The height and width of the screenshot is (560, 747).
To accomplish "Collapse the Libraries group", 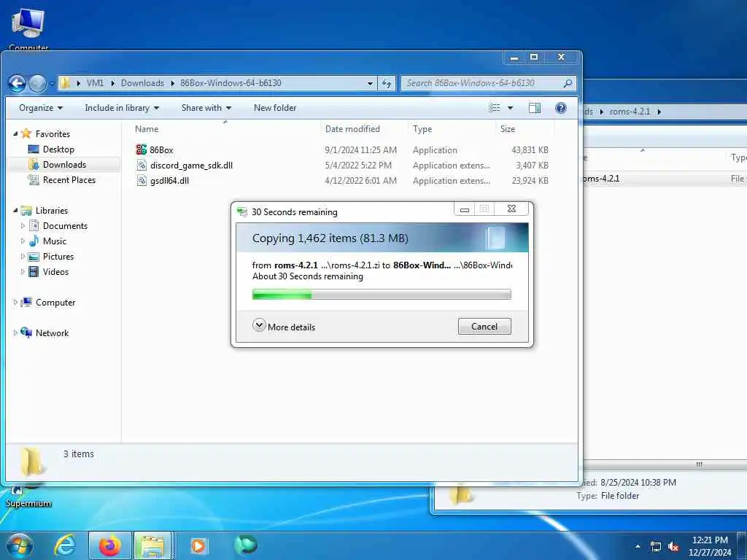I will click(x=15, y=211).
